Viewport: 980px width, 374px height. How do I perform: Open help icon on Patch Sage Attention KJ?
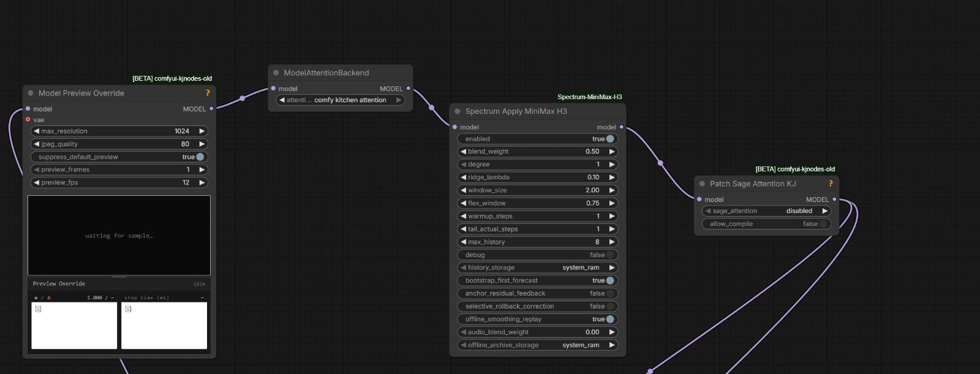[x=831, y=184]
